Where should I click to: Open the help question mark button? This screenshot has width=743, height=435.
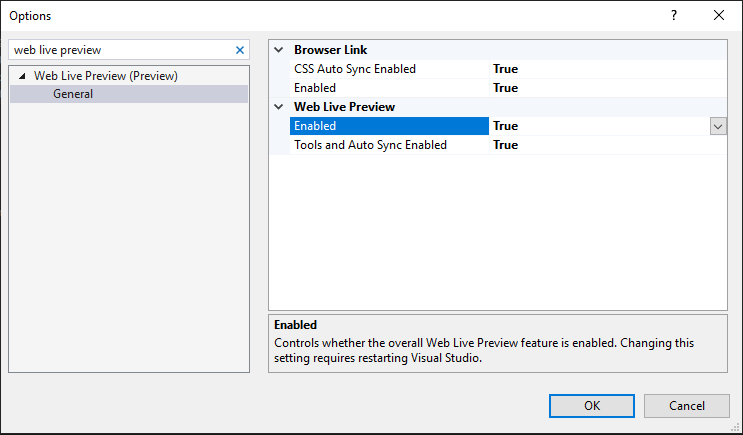[x=674, y=15]
